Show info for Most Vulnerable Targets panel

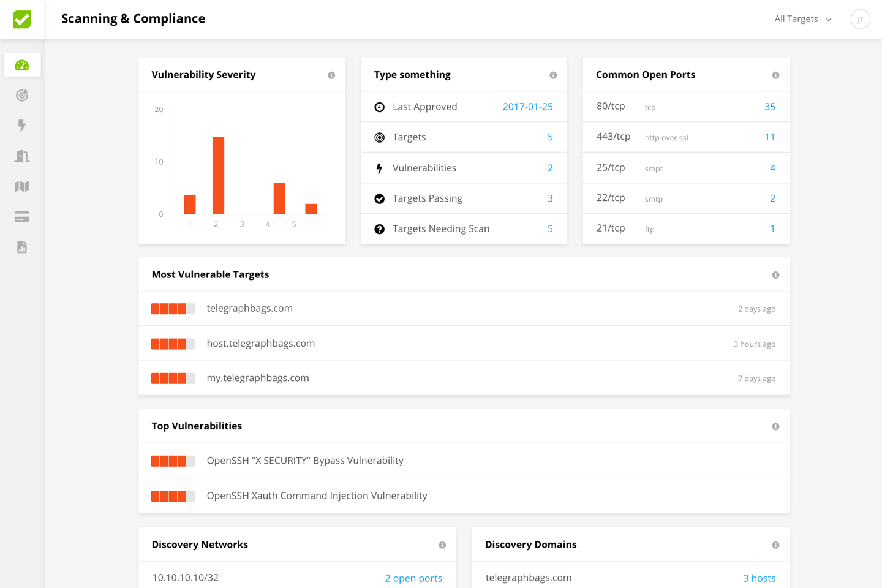click(x=775, y=275)
